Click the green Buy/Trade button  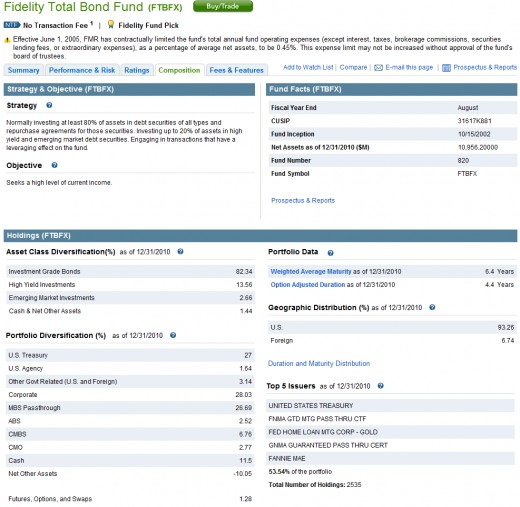(223, 6)
